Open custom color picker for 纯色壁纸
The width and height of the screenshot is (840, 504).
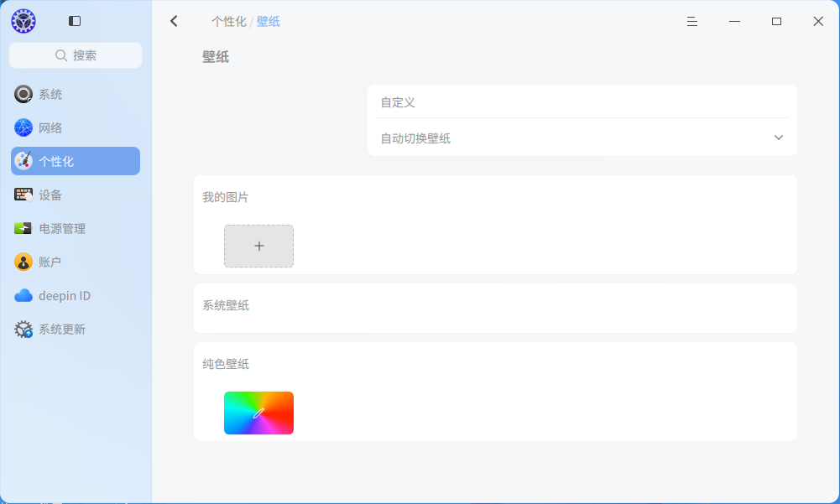coord(258,413)
